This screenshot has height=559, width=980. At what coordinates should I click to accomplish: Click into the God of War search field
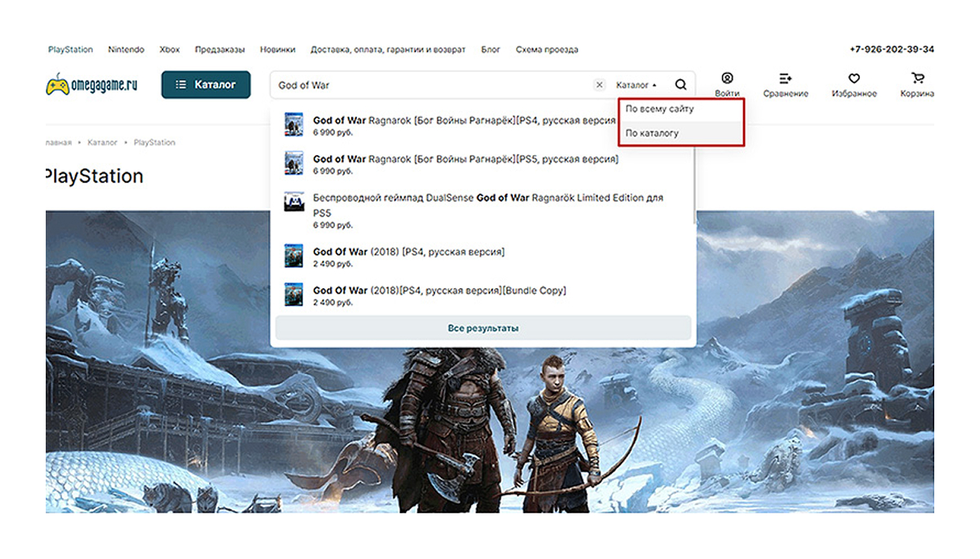click(433, 85)
